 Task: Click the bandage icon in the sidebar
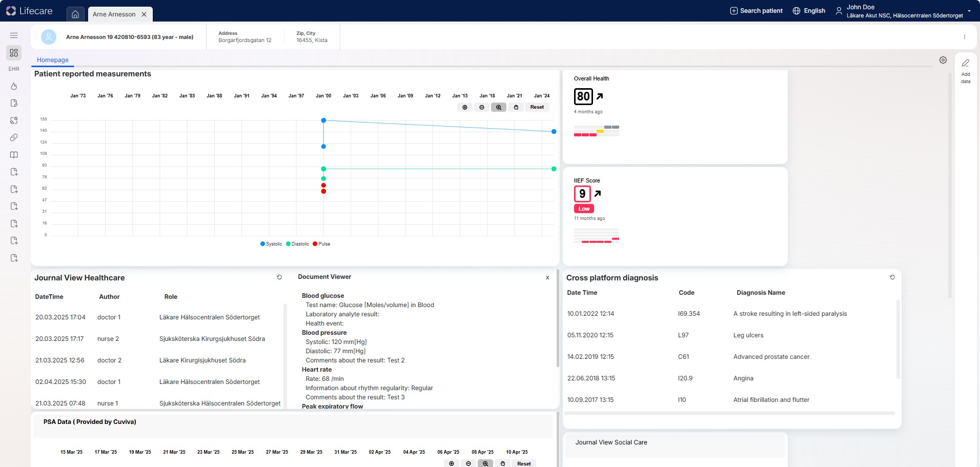[14, 137]
